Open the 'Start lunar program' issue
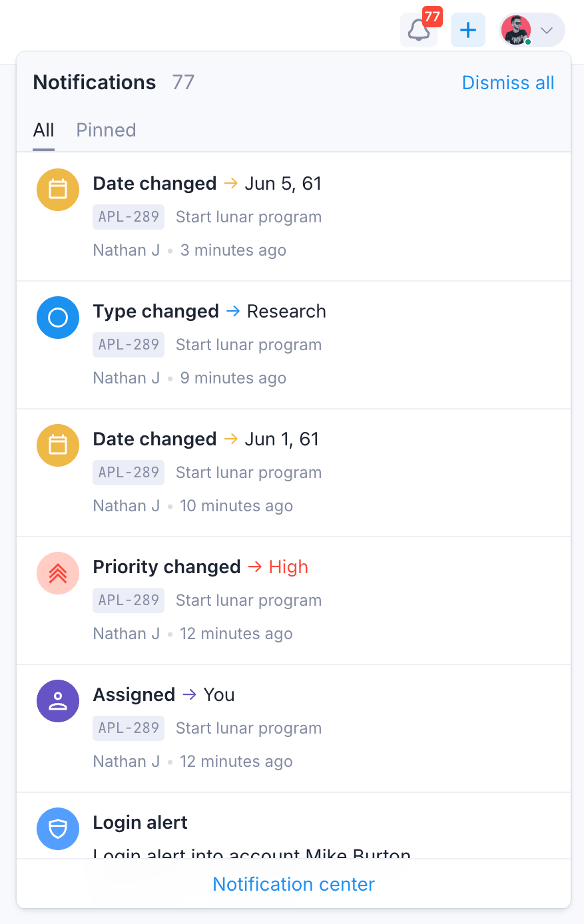The height and width of the screenshot is (924, 584). click(x=248, y=216)
